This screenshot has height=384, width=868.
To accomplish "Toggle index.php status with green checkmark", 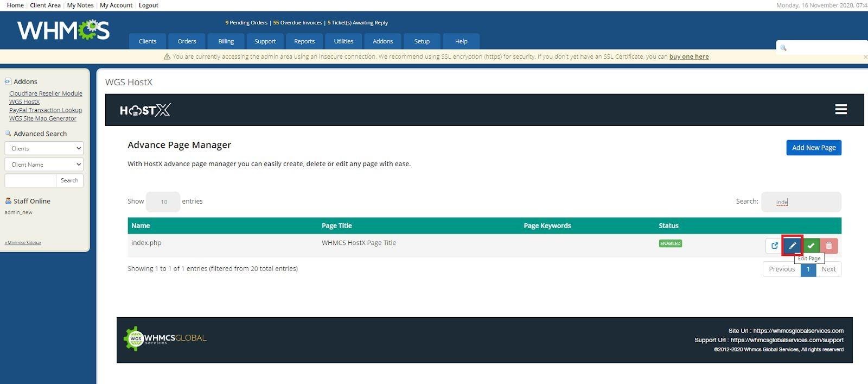I will 810,245.
